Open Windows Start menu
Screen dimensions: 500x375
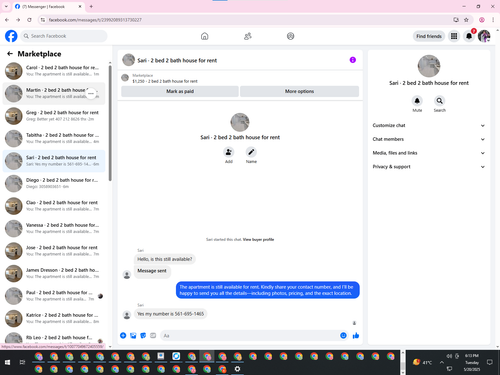pos(7,362)
